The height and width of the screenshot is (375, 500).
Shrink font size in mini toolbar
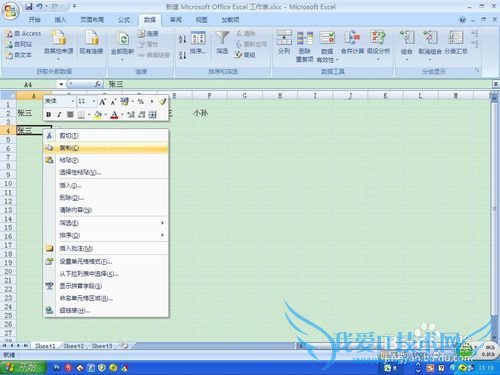113,101
